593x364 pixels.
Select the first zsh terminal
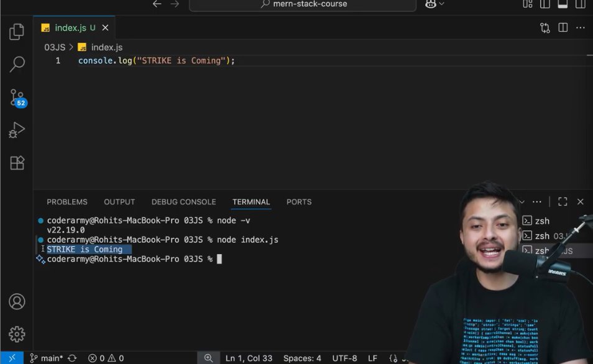coord(536,221)
